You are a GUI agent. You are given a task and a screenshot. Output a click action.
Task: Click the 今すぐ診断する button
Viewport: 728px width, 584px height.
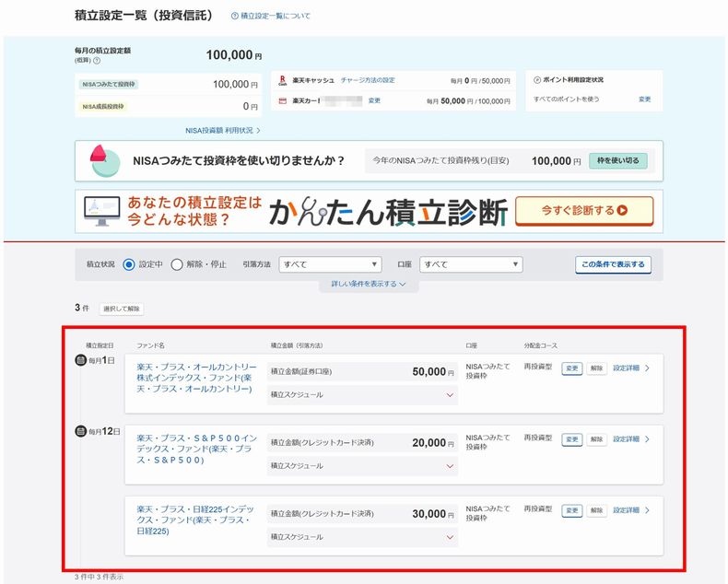tap(584, 211)
